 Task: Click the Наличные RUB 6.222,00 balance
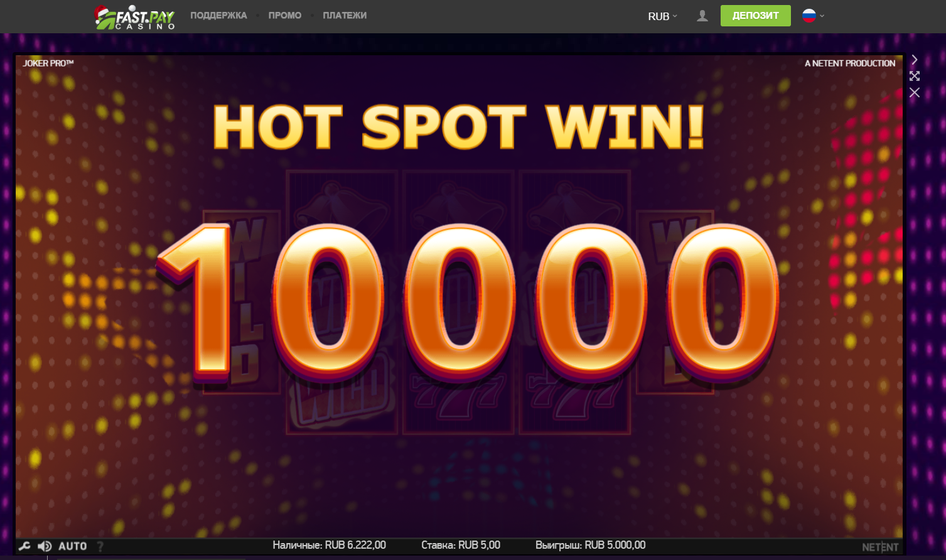[x=330, y=545]
